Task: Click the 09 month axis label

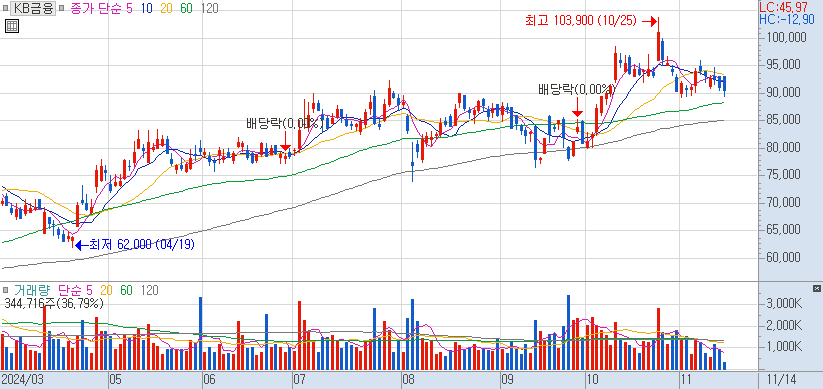Action: (507, 379)
